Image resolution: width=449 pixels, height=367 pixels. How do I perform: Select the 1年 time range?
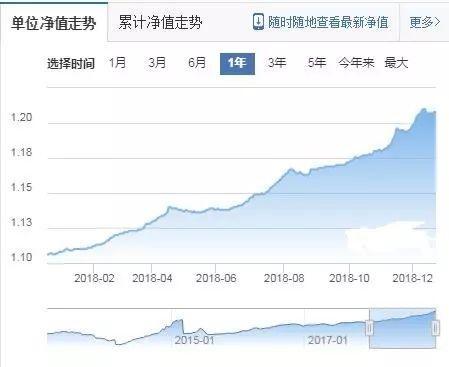[237, 64]
